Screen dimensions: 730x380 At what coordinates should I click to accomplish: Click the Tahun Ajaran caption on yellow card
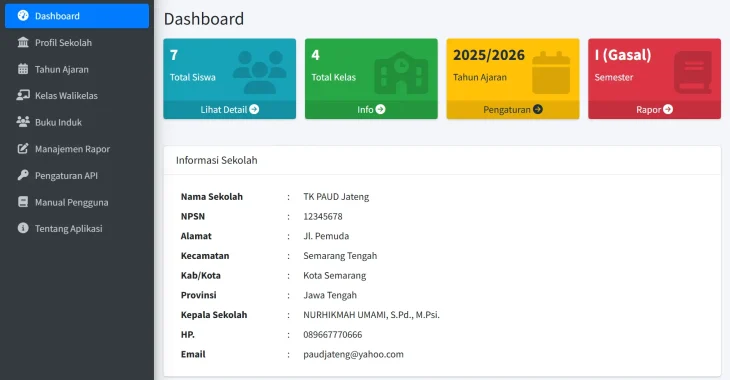[x=480, y=77]
